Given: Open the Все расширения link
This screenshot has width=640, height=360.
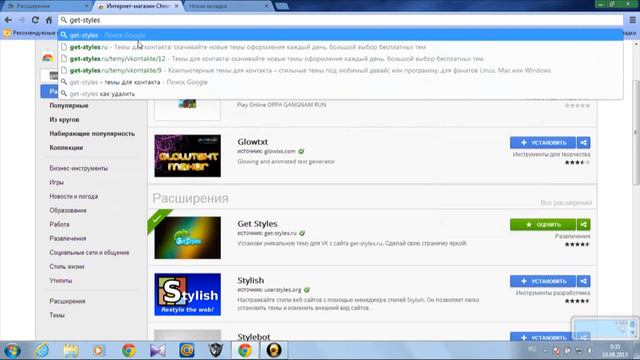Looking at the screenshot, I should (x=566, y=203).
